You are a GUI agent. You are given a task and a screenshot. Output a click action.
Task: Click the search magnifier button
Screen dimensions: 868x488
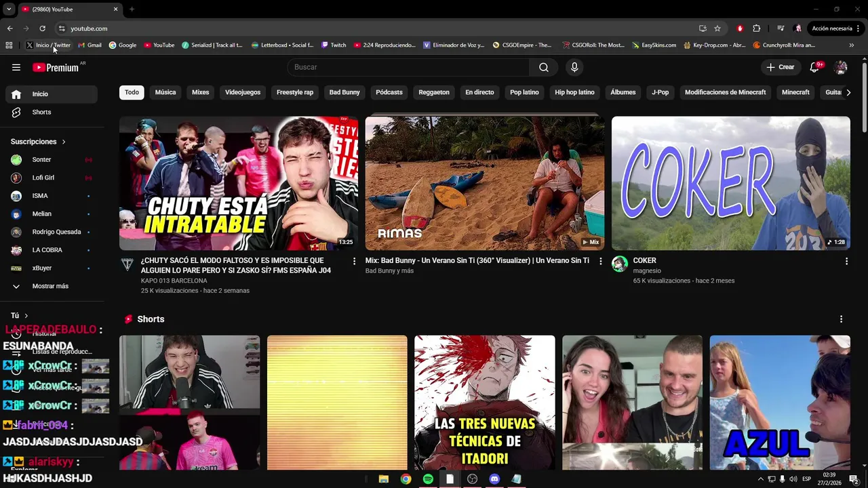point(544,67)
